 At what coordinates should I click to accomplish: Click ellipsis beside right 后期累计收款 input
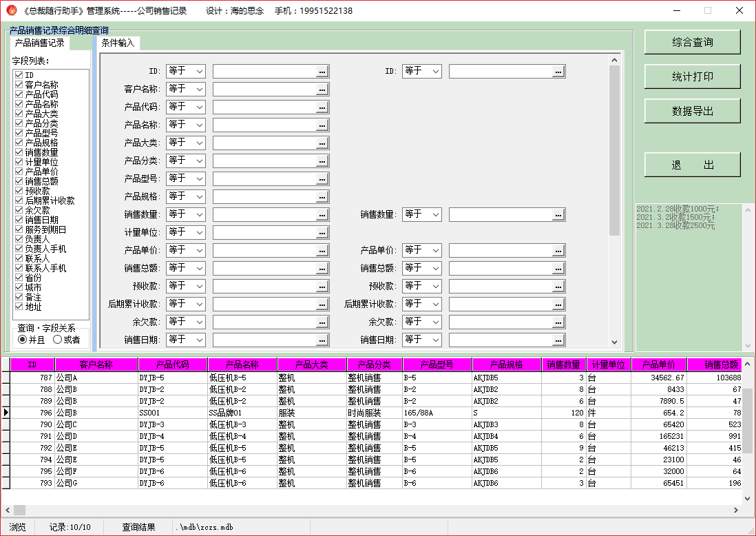[x=558, y=304]
